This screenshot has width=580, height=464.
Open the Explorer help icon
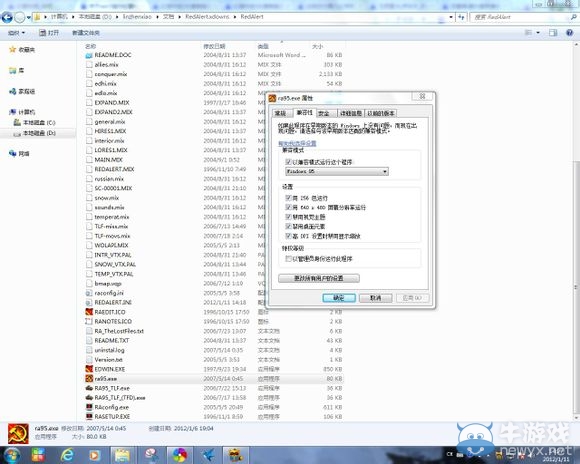[x=570, y=33]
